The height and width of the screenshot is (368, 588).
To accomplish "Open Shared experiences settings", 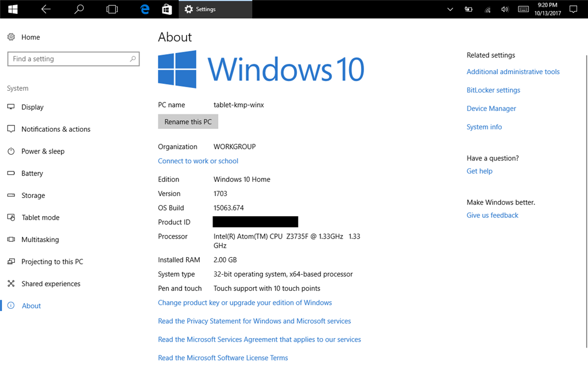I will click(51, 284).
